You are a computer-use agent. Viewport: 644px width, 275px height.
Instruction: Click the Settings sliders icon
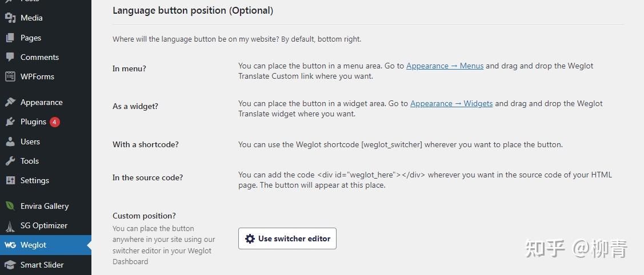10,180
